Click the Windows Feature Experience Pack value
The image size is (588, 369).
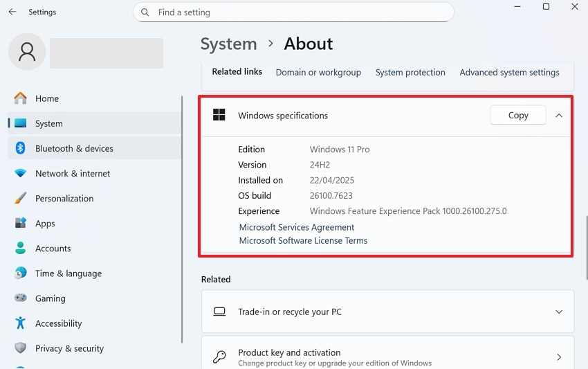[408, 211]
